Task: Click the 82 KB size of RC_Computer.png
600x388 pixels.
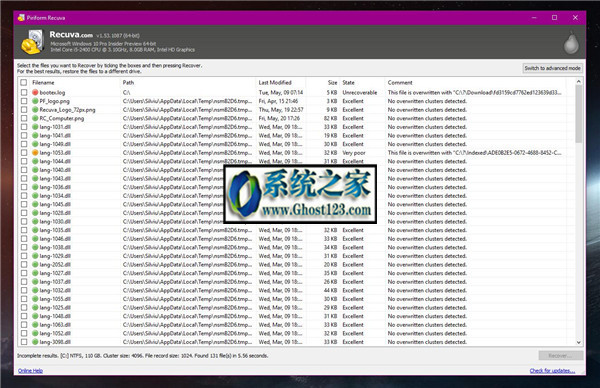Action: click(330, 118)
